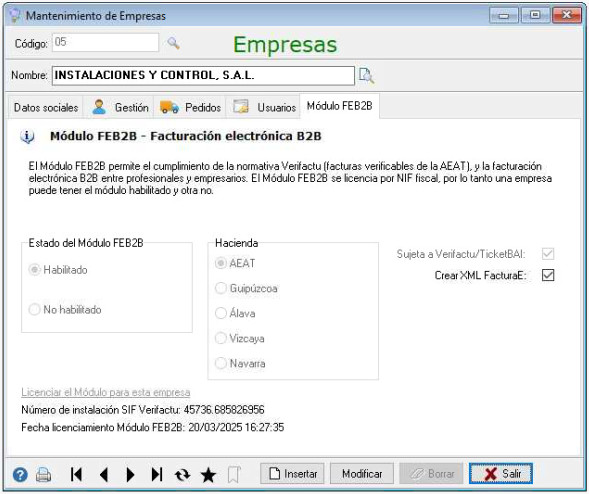
Task: Toggle the Crear XML FacturaE checkbox
Action: pyautogui.click(x=548, y=275)
